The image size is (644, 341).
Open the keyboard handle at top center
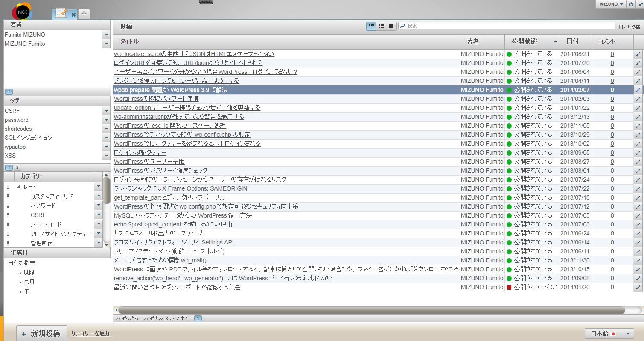(x=206, y=2)
